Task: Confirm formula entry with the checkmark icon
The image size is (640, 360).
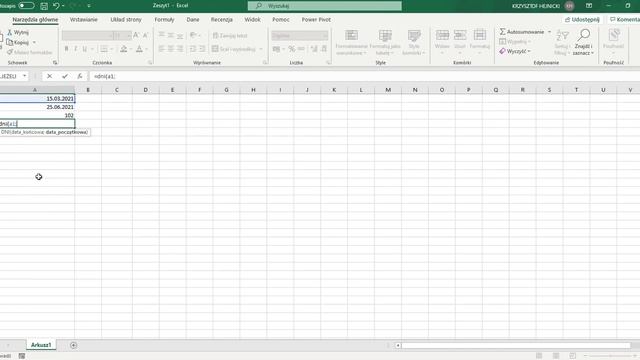Action: 65,76
